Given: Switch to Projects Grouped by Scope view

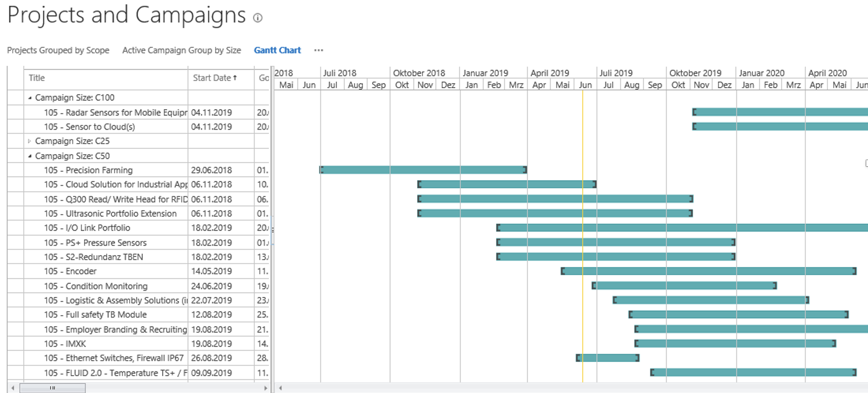Looking at the screenshot, I should coord(58,50).
